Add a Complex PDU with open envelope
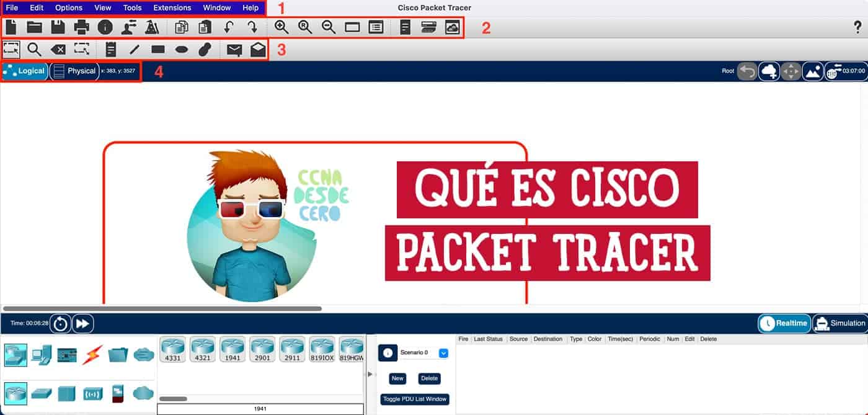868x415 pixels. tap(258, 50)
